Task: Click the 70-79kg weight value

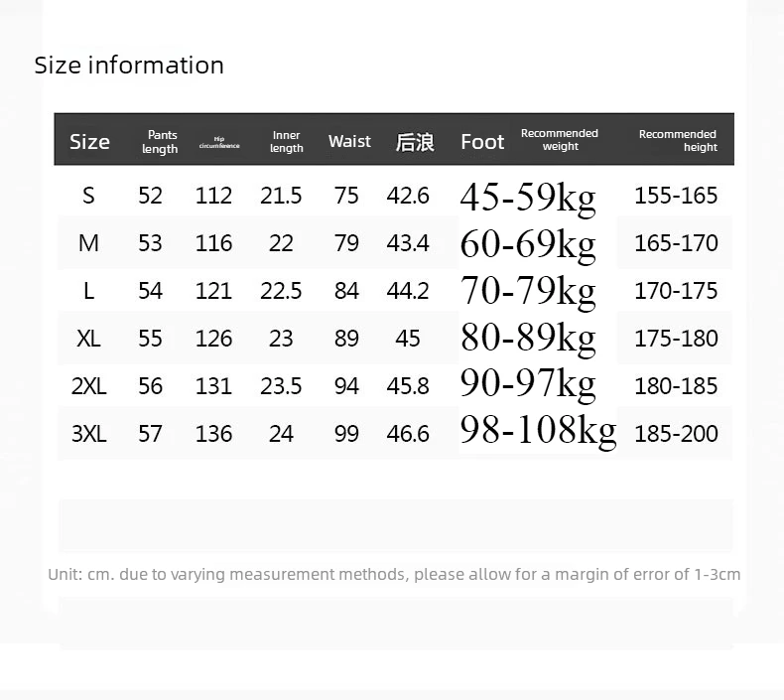Action: [528, 292]
